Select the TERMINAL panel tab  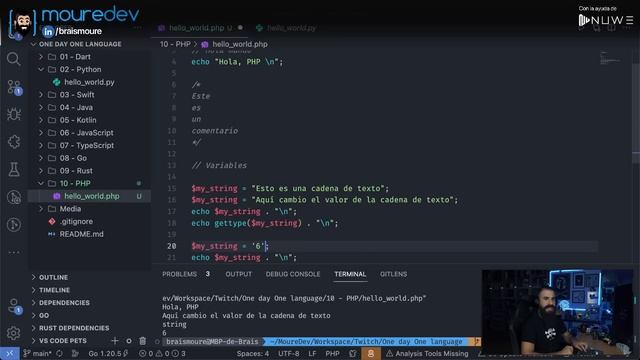350,274
